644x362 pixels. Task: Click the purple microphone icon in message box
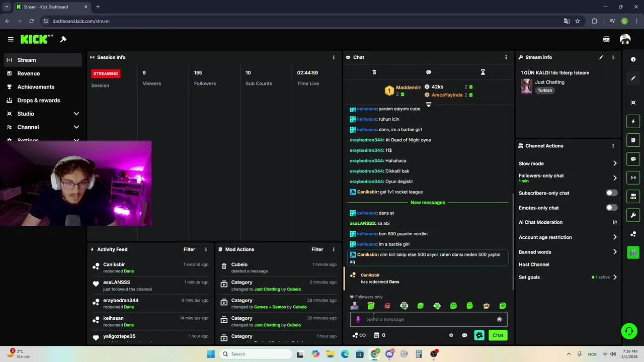tap(358, 319)
